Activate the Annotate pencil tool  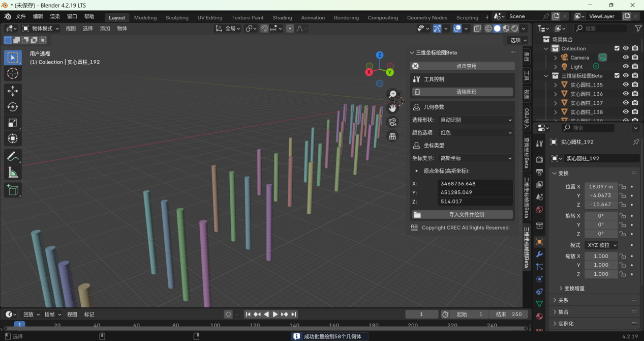point(13,157)
